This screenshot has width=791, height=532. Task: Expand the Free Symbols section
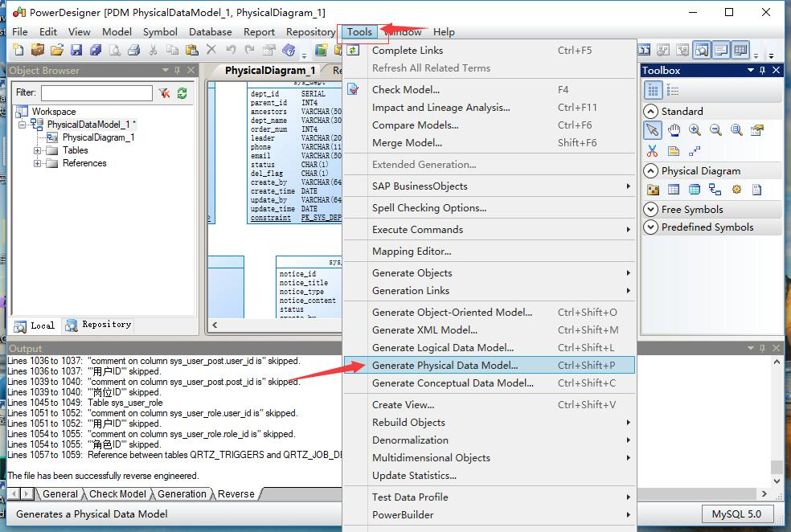(x=651, y=209)
